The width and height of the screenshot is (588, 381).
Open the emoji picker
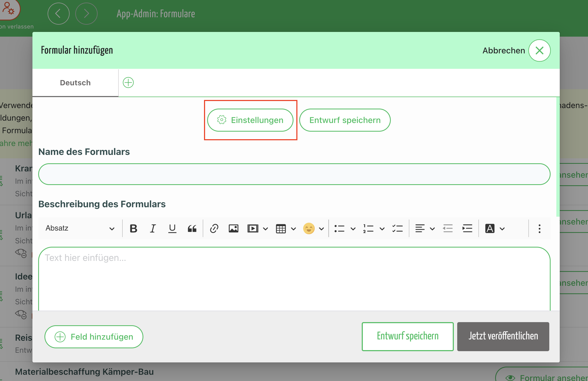pyautogui.click(x=309, y=228)
